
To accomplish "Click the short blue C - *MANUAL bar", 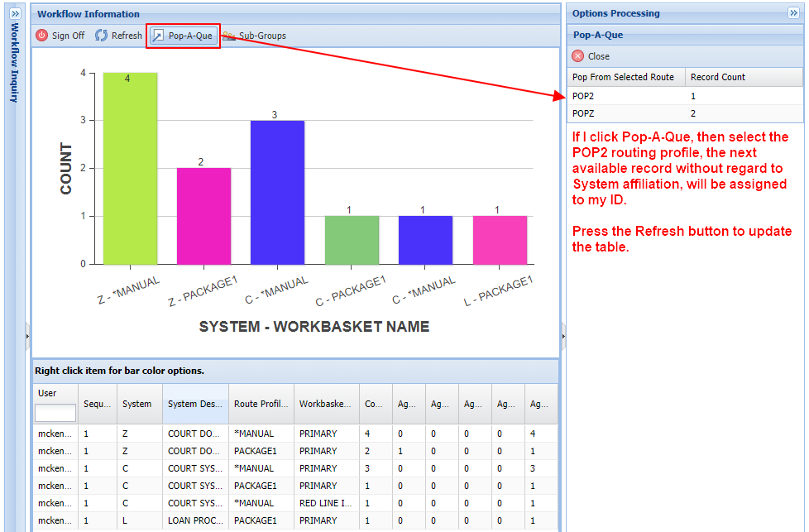I will (x=426, y=240).
